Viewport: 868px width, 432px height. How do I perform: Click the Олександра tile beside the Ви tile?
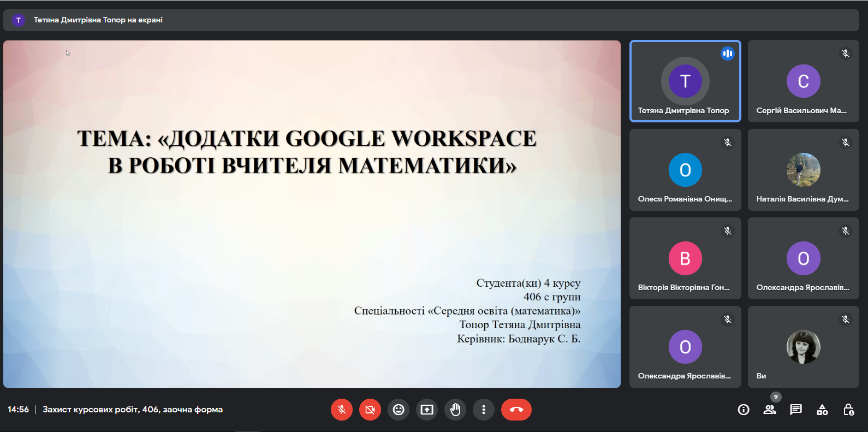(x=685, y=347)
